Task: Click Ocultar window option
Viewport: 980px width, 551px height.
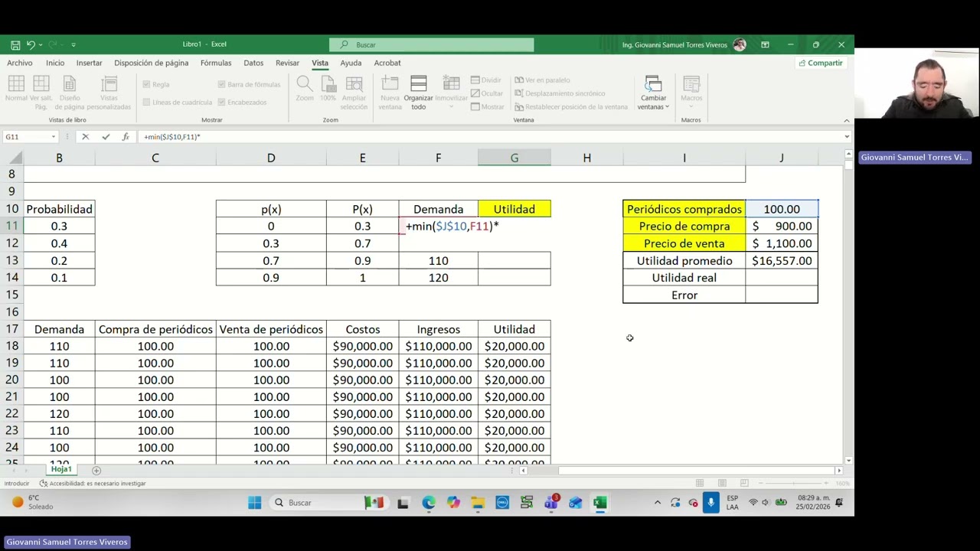Action: pos(487,93)
